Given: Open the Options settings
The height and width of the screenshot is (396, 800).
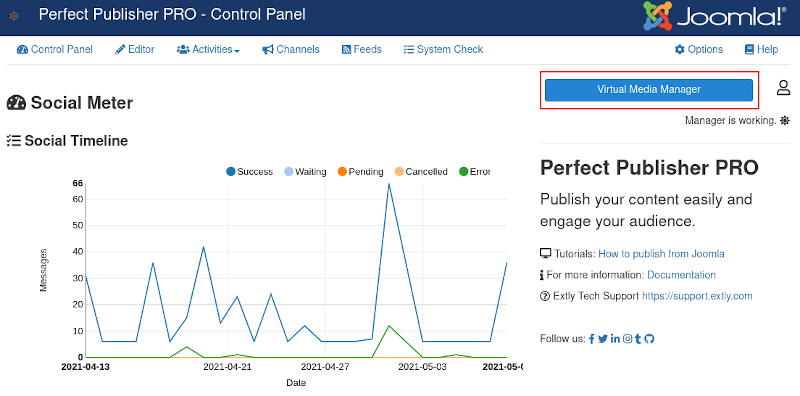Looking at the screenshot, I should 698,50.
